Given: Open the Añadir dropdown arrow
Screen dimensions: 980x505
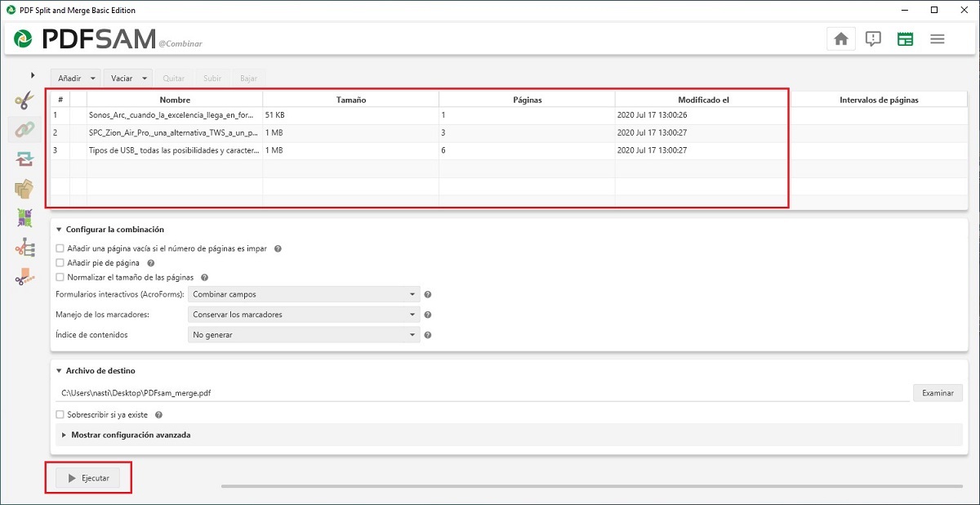Looking at the screenshot, I should pos(94,78).
